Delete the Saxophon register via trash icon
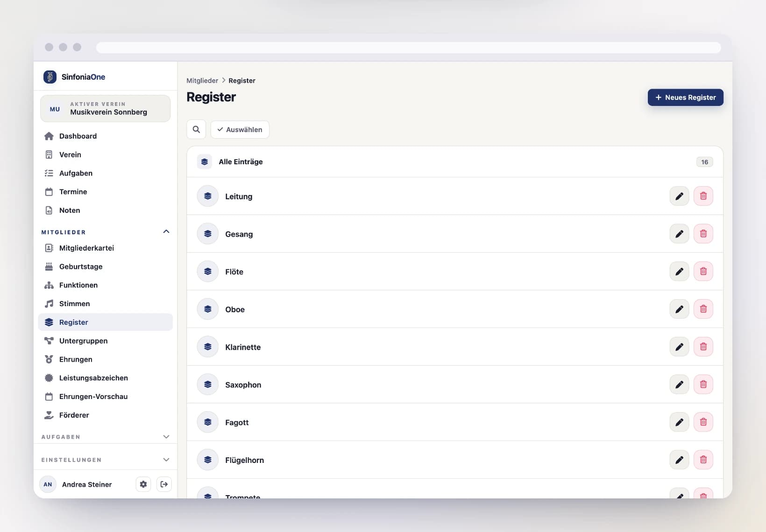 703,385
